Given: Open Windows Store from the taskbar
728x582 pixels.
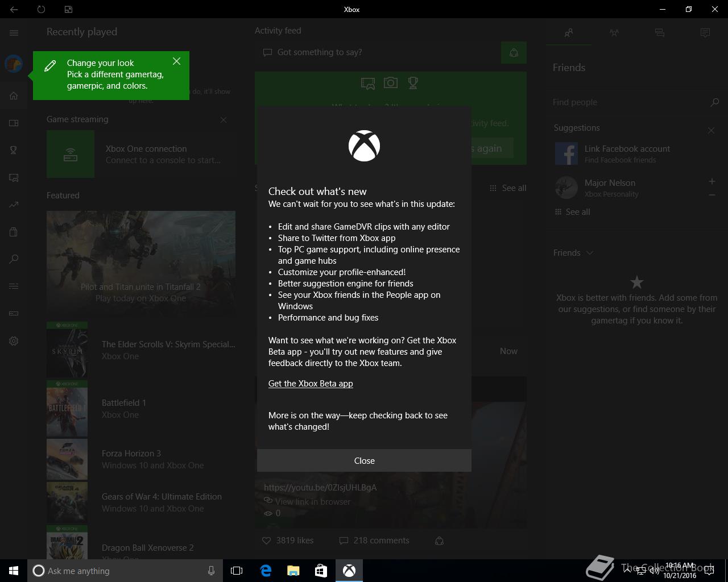Looking at the screenshot, I should pos(321,571).
